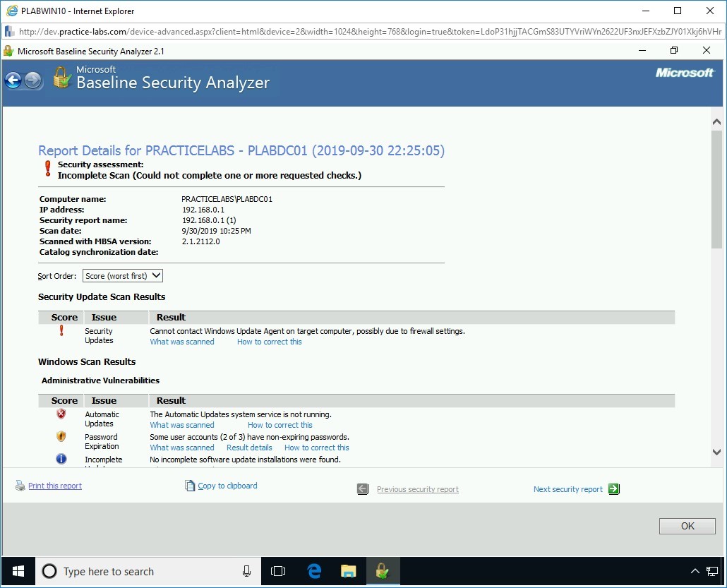Open the What was scanned link under Security Updates

click(x=181, y=341)
